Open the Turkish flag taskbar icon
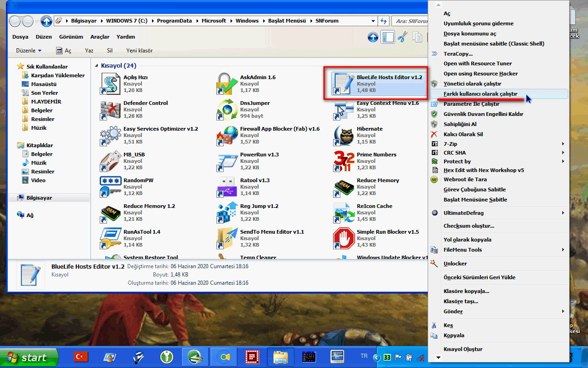 81,356
